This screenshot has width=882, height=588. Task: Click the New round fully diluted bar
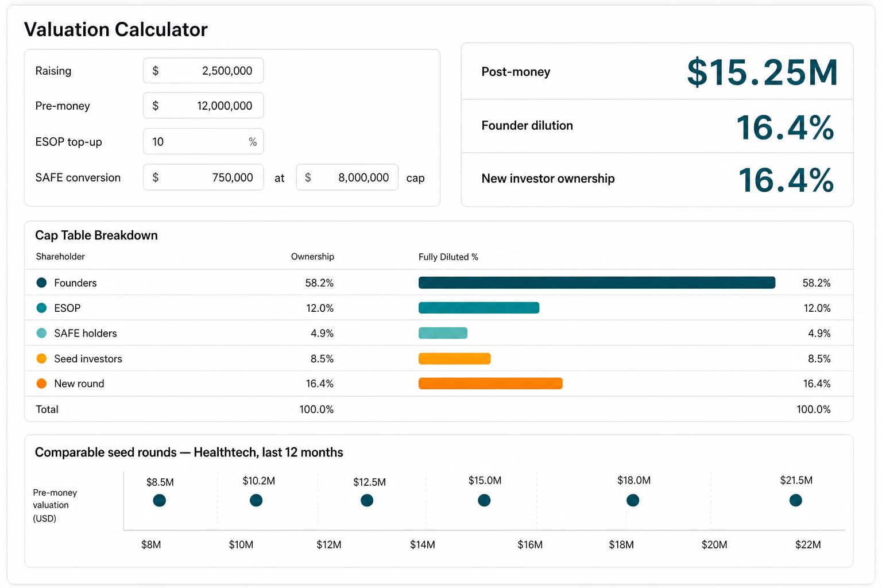pos(490,384)
